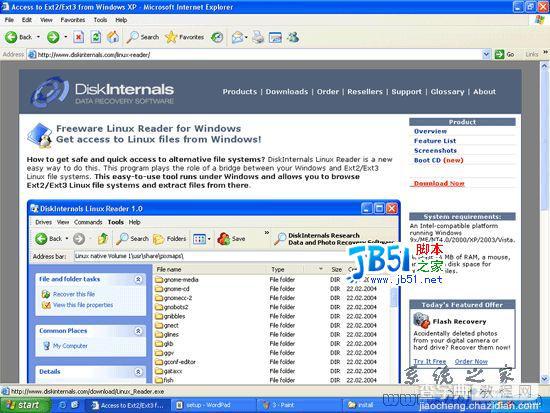The image size is (550, 413).
Task: Open the Help menu in Internet Explorer
Action: click(121, 20)
